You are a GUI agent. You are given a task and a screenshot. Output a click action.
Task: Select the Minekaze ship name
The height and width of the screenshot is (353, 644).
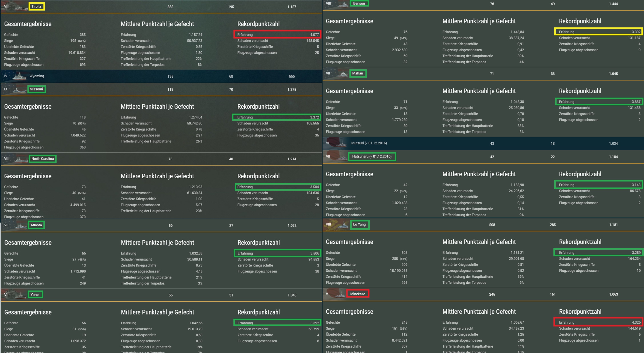[357, 294]
